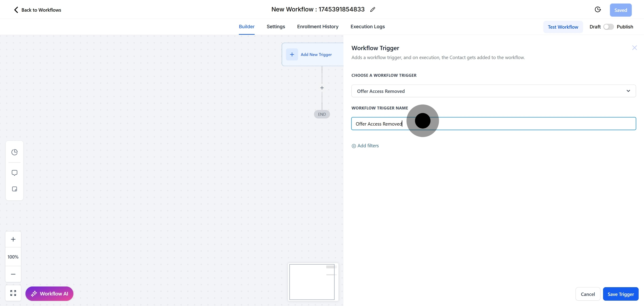644x306 pixels.
Task: Open the stats pie chart icon
Action: click(x=15, y=152)
